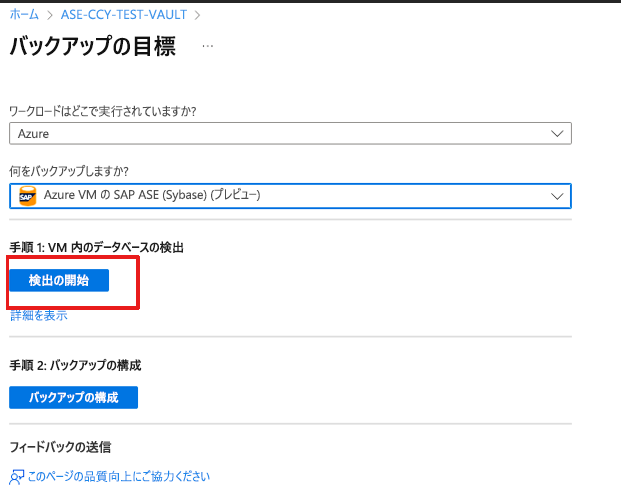This screenshot has height=503, width=621.
Task: Click the 何をバックアップしますか? label
Action: click(69, 171)
